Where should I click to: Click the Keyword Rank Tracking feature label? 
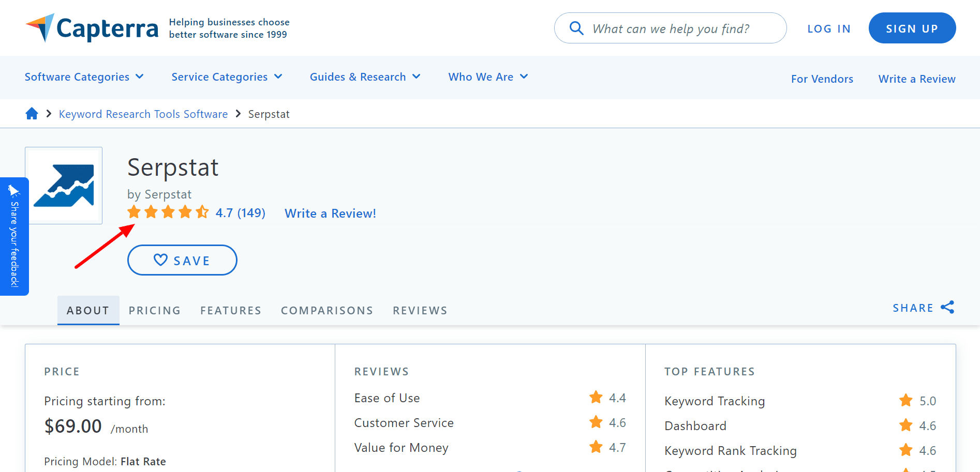tap(731, 451)
